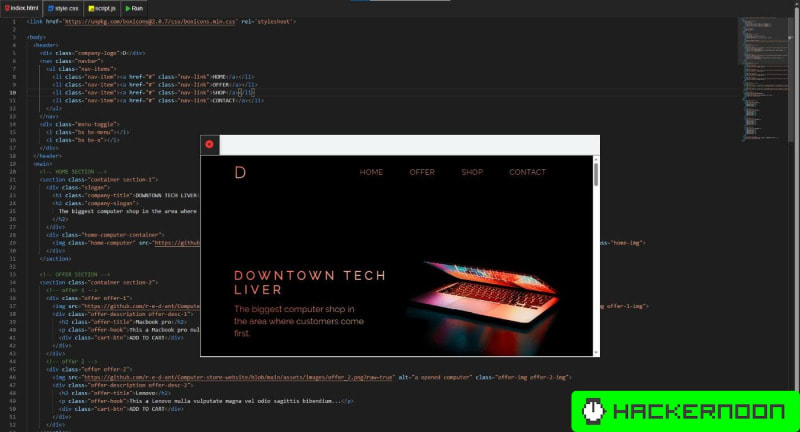
Task: Click the DOWNTOWN TECH LIVER heading in preview
Action: click(x=309, y=282)
